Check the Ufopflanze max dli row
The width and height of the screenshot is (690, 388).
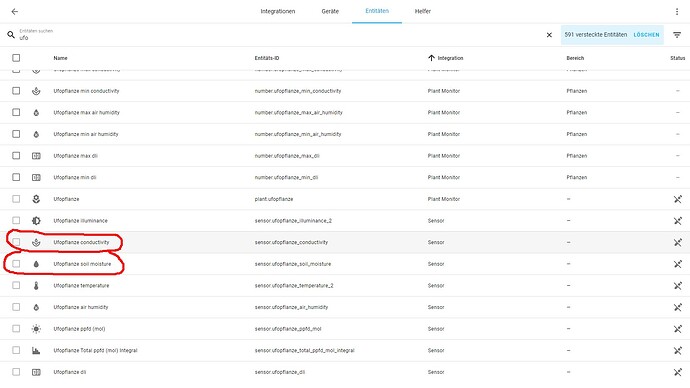[x=16, y=155]
